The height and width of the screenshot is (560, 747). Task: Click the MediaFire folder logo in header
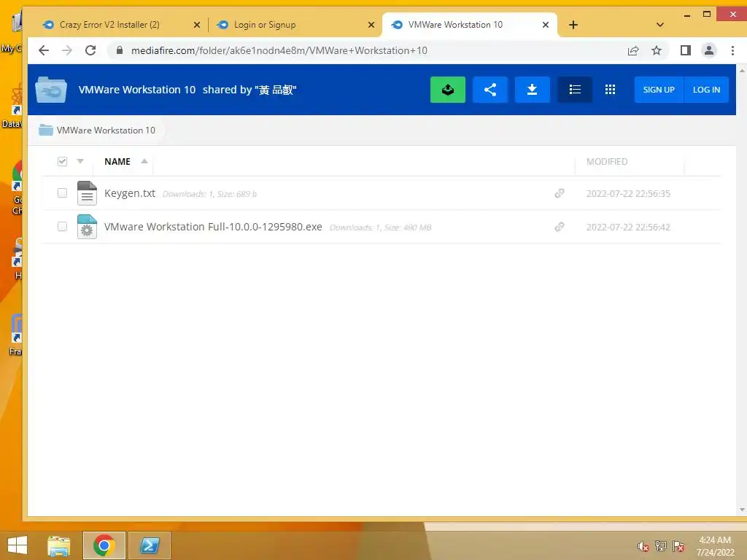(51, 90)
